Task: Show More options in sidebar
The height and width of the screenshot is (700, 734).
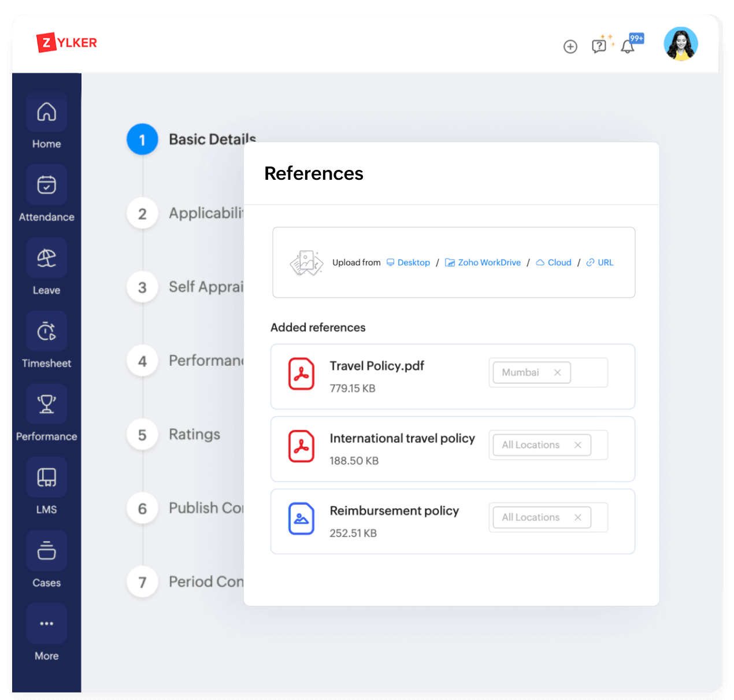Action: [x=46, y=624]
